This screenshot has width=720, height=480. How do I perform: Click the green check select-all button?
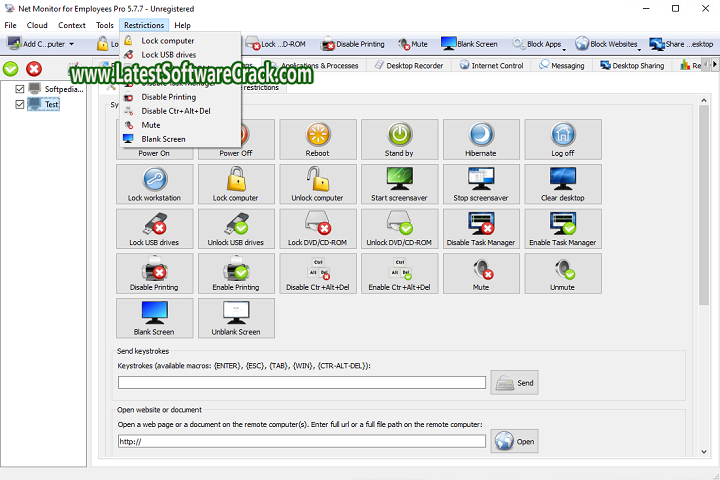(x=11, y=68)
